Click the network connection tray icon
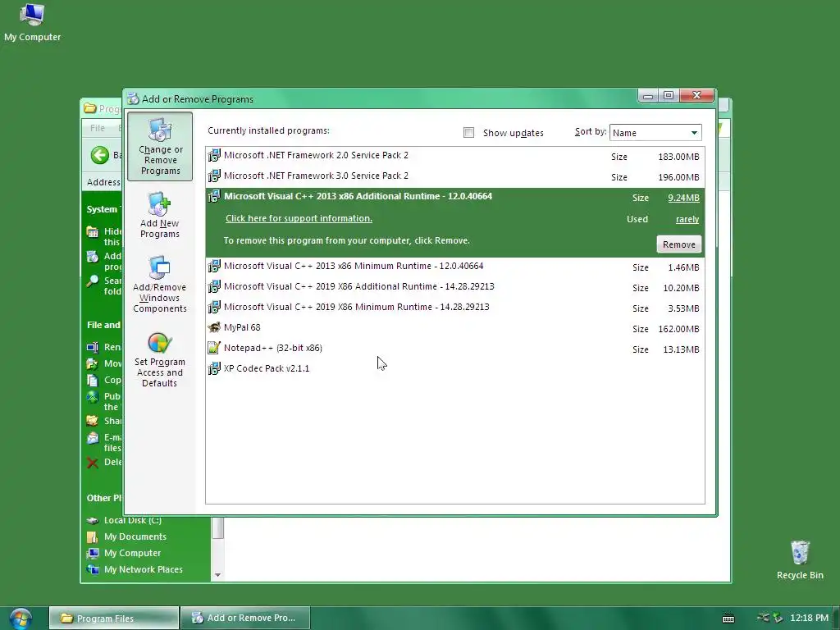Image resolution: width=840 pixels, height=630 pixels. [x=764, y=618]
